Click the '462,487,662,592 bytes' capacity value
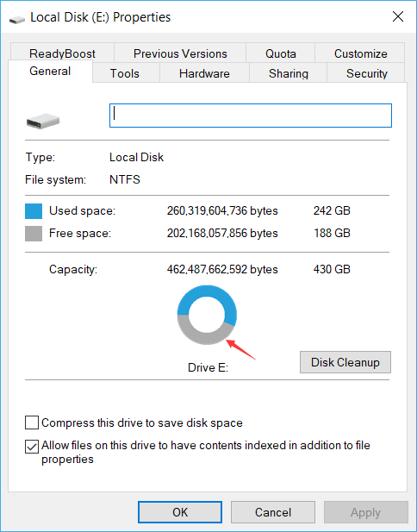 (222, 269)
